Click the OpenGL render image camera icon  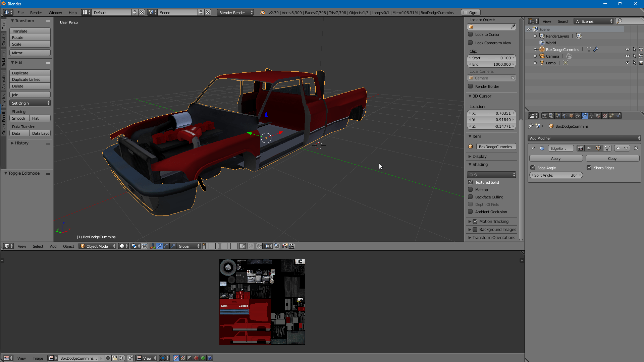[x=285, y=246]
